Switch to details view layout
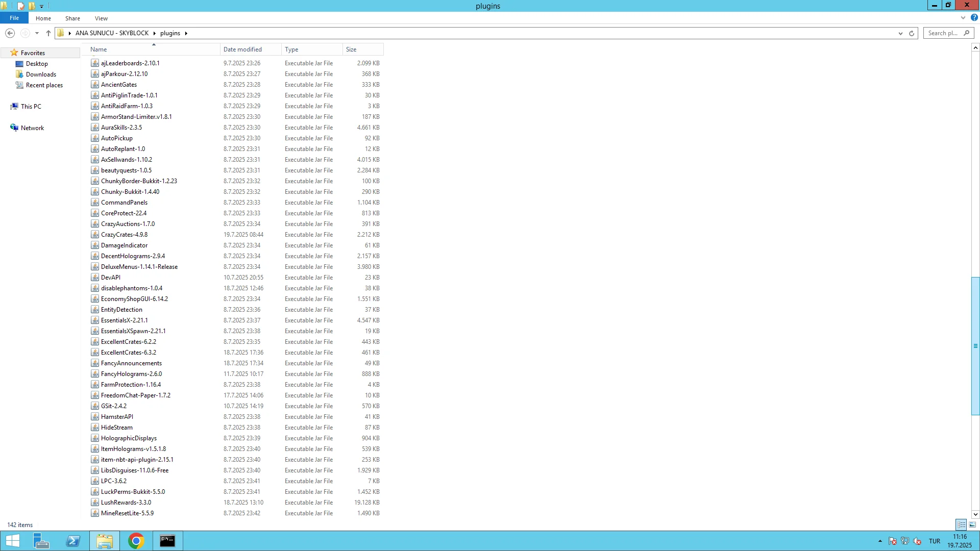Viewport: 980px width, 551px height. pyautogui.click(x=961, y=524)
